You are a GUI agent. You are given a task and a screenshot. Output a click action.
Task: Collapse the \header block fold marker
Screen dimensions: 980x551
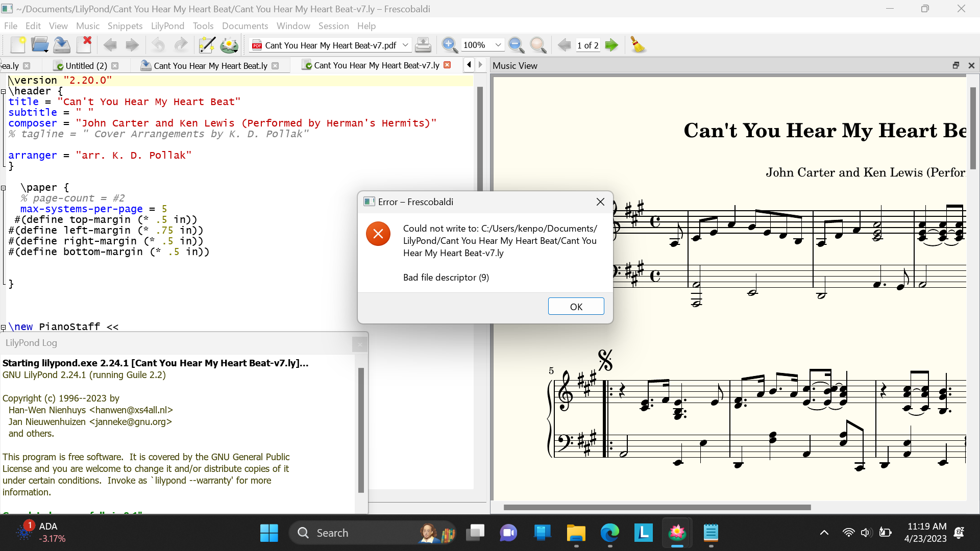click(4, 91)
